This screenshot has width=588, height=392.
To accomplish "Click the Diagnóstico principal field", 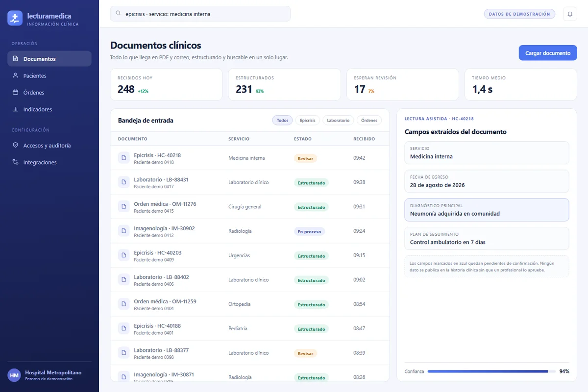I will (x=487, y=210).
